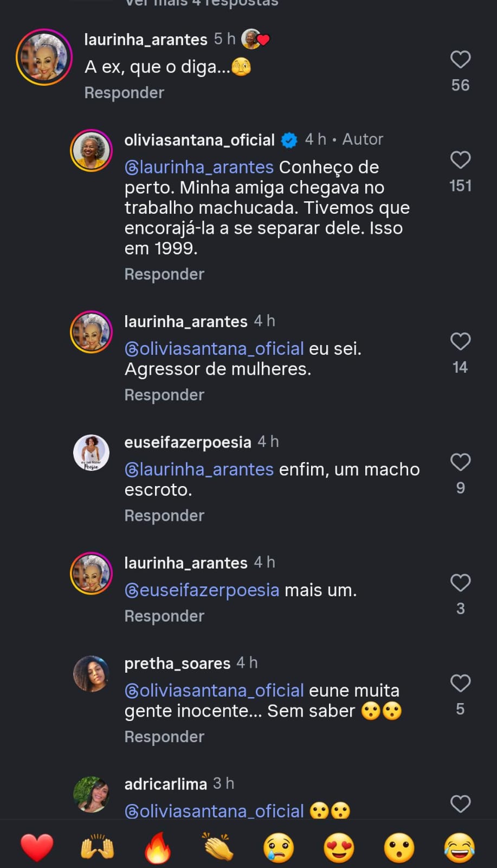Tap 'Responder' under oliviasantana_oficial's reply
Image resolution: width=497 pixels, height=868 pixels.
[164, 274]
